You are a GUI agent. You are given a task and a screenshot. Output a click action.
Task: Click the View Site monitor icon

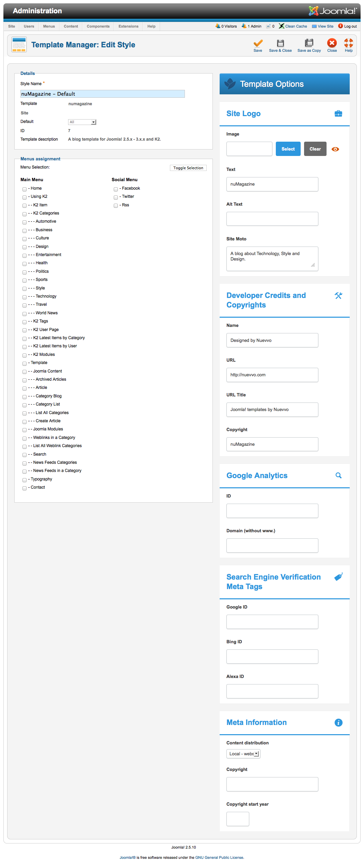click(314, 26)
